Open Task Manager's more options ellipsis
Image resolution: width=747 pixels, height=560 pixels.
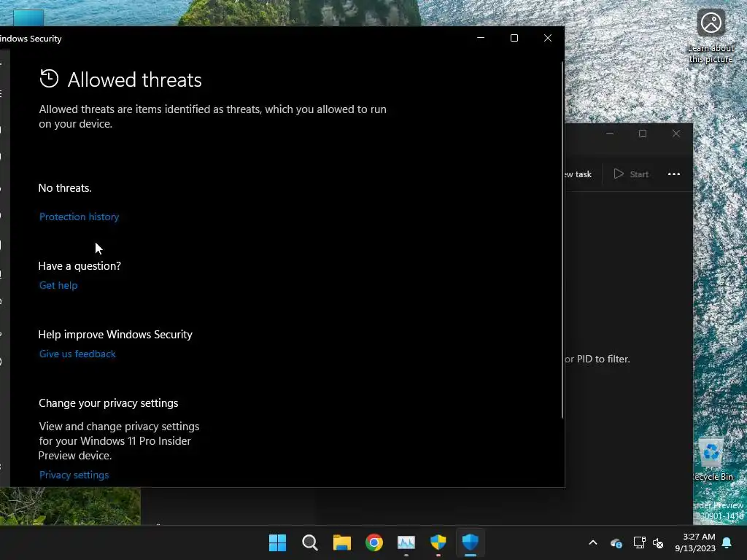(x=673, y=174)
